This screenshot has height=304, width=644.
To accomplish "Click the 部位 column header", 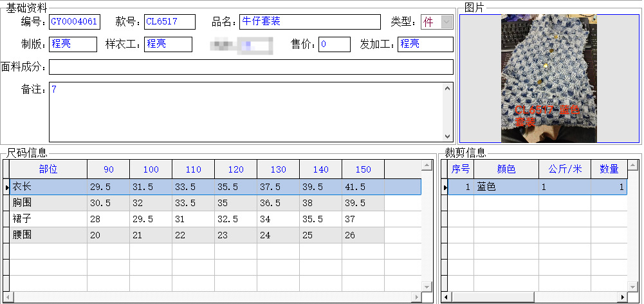I will (x=48, y=169).
